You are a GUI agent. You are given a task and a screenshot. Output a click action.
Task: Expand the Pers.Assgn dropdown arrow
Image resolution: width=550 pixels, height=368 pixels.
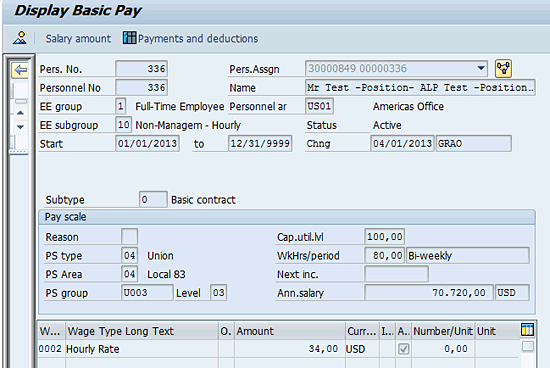(481, 68)
